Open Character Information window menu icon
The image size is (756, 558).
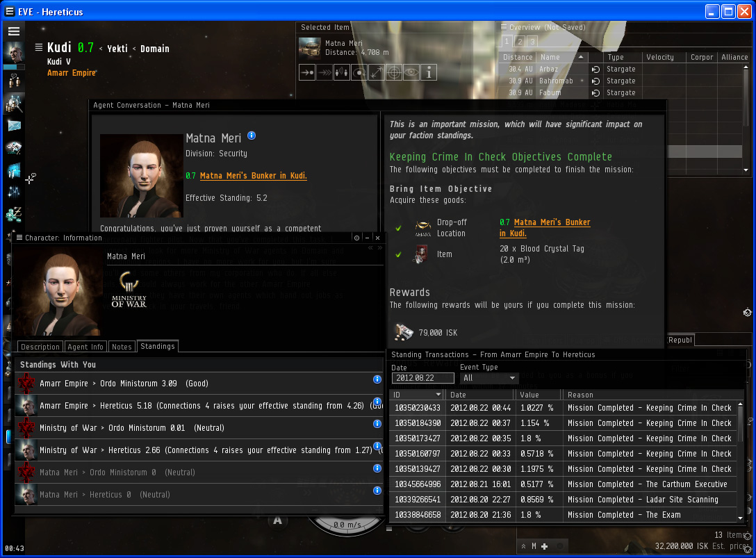19,237
